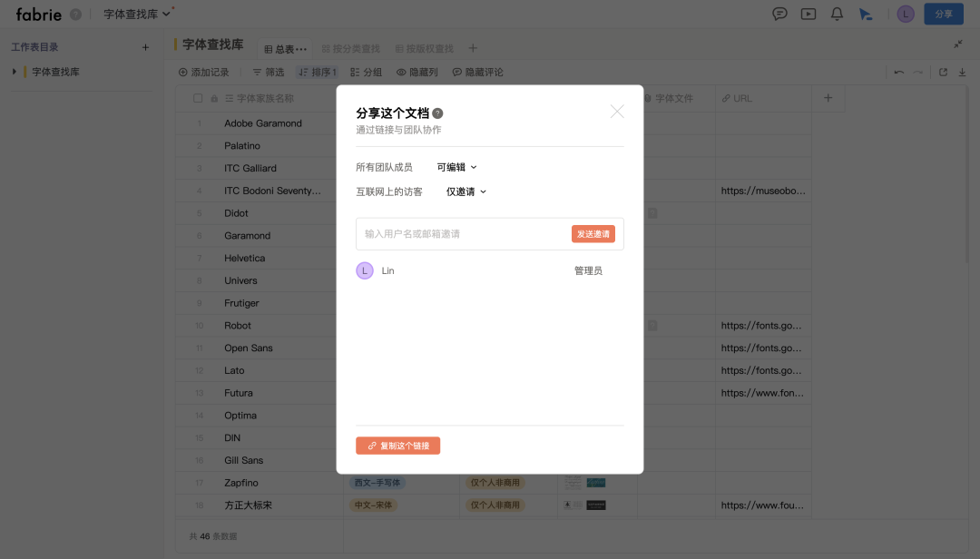Click the 西文-手写体 tag in Zapfino row
This screenshot has width=980, height=559.
377,483
